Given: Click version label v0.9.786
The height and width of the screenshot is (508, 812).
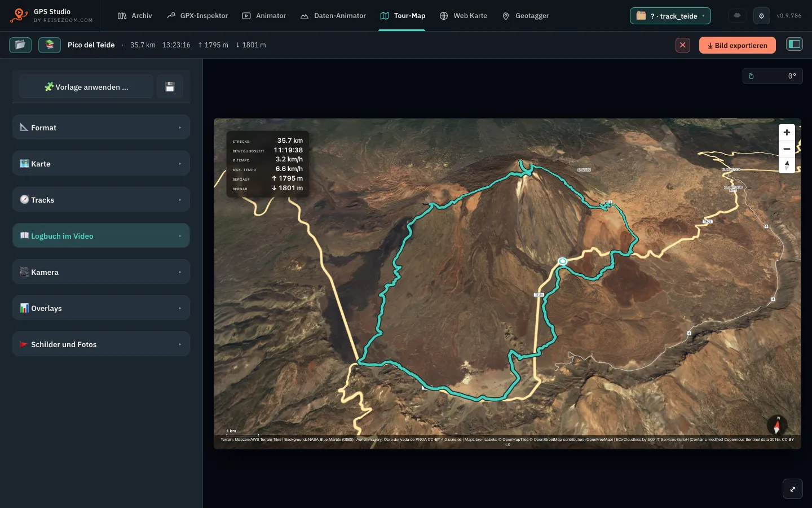Looking at the screenshot, I should [x=789, y=16].
